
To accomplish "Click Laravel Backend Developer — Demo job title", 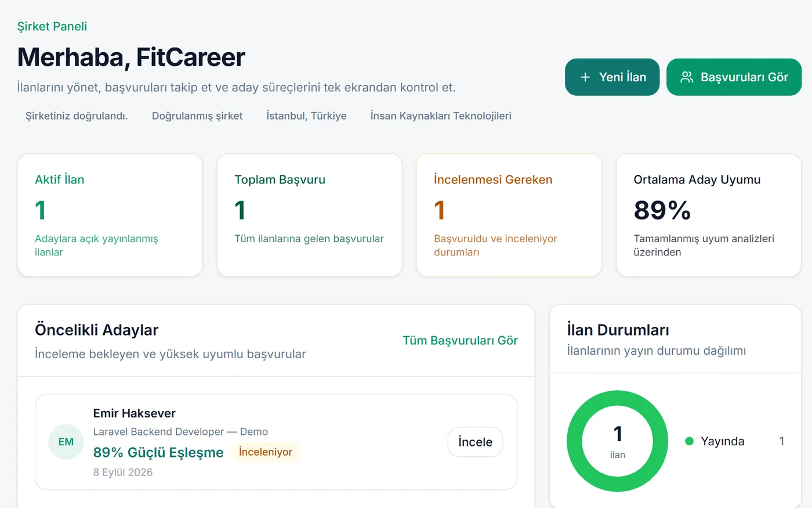I will [x=180, y=432].
